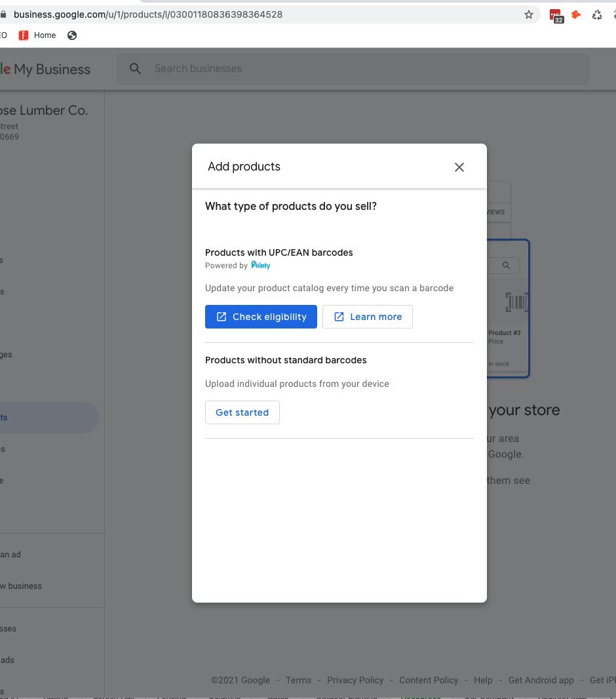Open the Help footer link
This screenshot has height=699, width=616.
click(483, 680)
